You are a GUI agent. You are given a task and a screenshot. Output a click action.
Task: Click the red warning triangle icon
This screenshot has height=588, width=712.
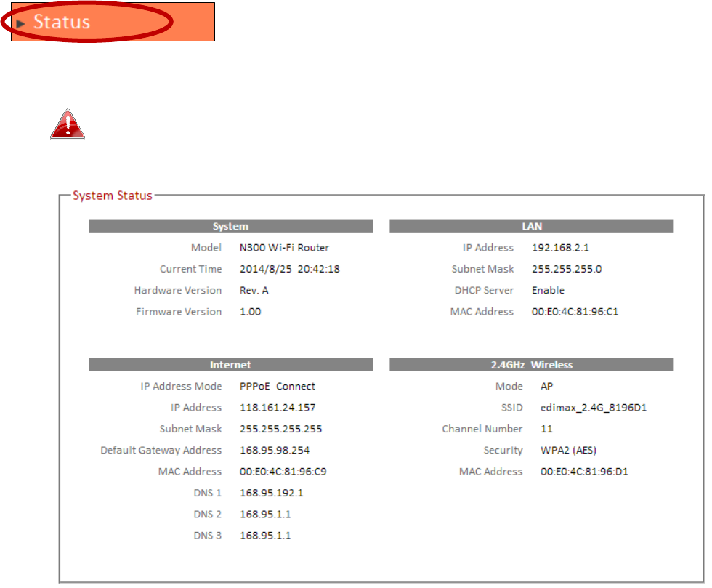(x=68, y=124)
